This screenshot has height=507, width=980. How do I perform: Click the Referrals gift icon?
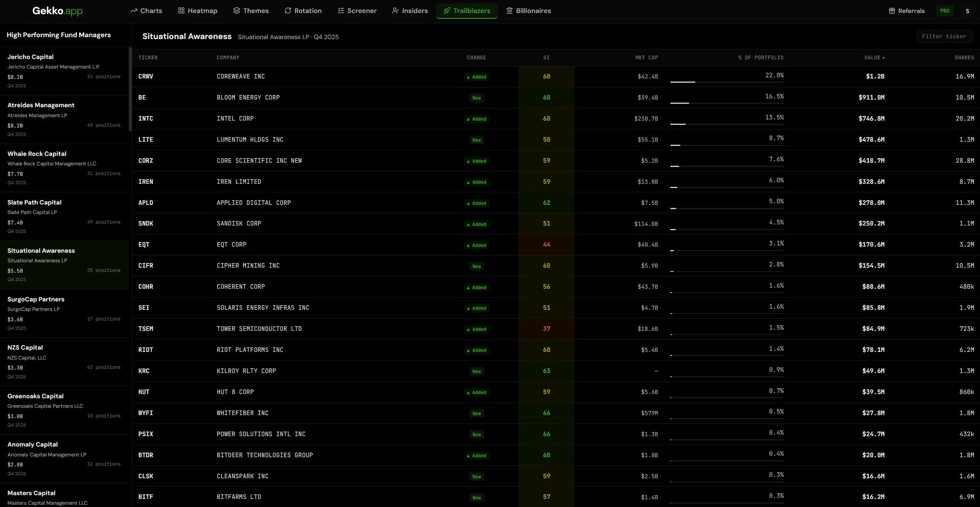(892, 11)
